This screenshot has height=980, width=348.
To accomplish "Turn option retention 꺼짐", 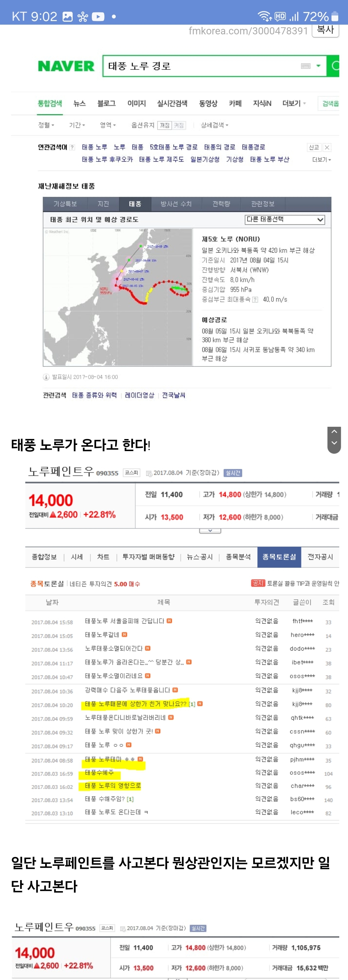I will point(165,125).
